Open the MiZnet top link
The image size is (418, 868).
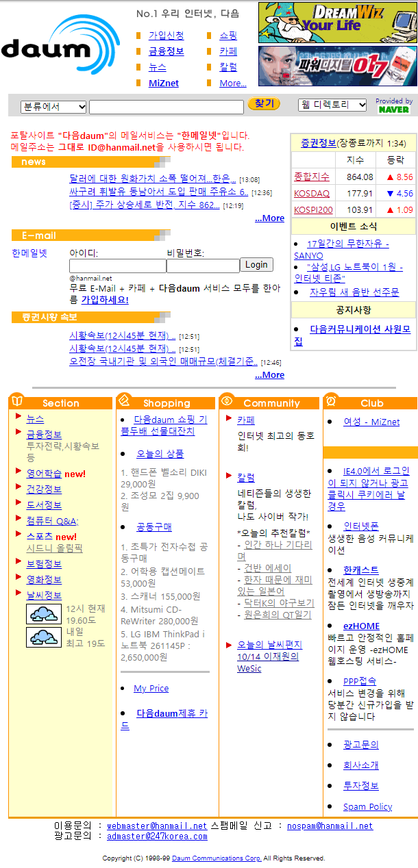point(164,84)
